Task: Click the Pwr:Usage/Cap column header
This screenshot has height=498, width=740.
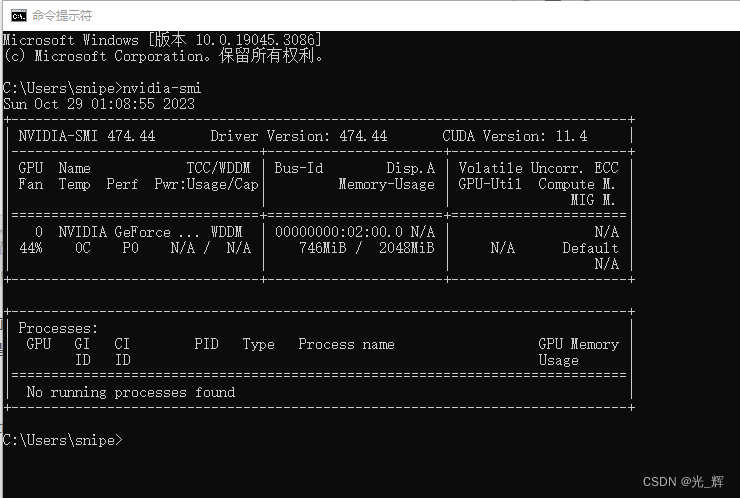Action: [x=206, y=184]
